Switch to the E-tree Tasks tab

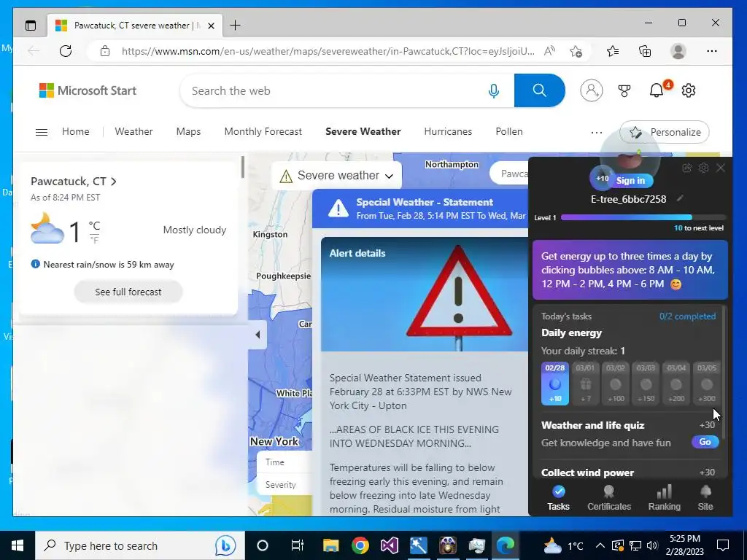pos(558,498)
